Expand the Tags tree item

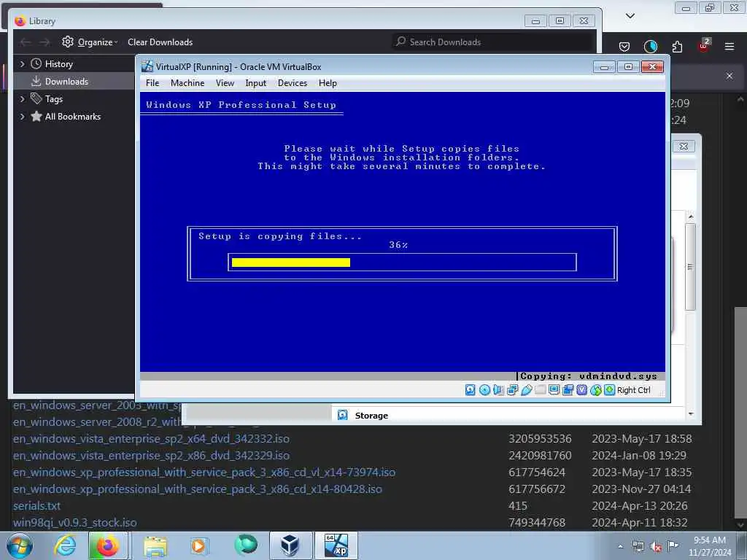(22, 99)
